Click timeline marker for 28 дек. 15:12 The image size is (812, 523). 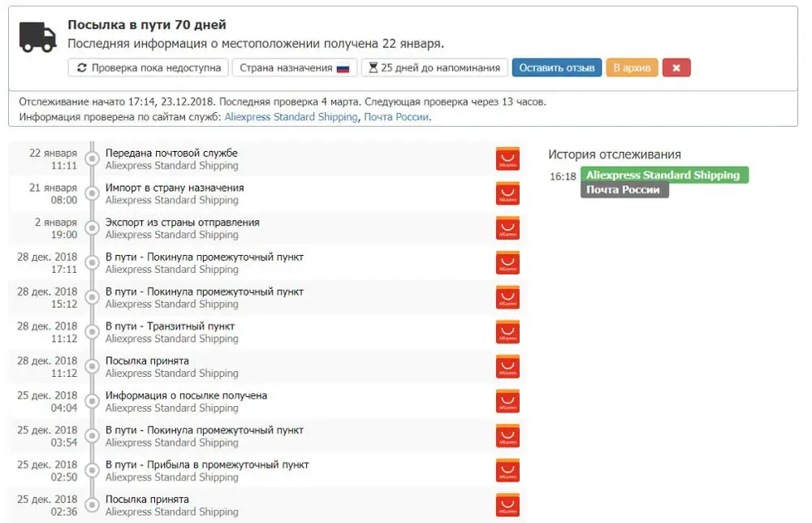coord(93,297)
